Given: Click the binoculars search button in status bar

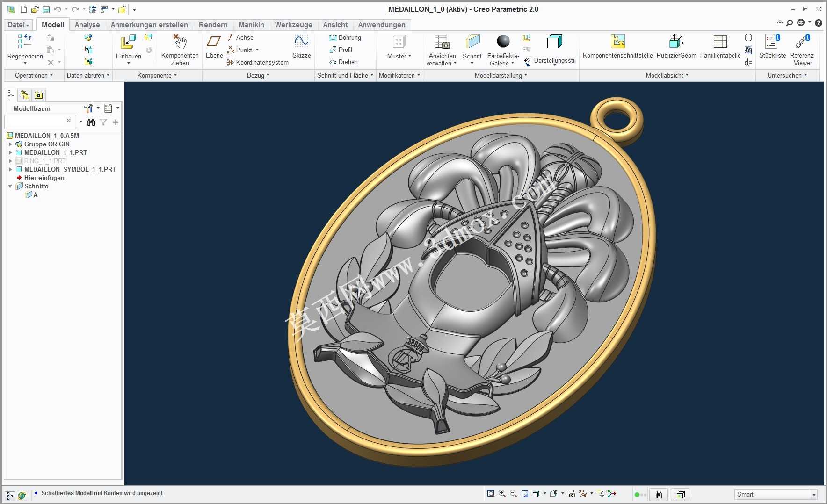Looking at the screenshot, I should coord(659,495).
